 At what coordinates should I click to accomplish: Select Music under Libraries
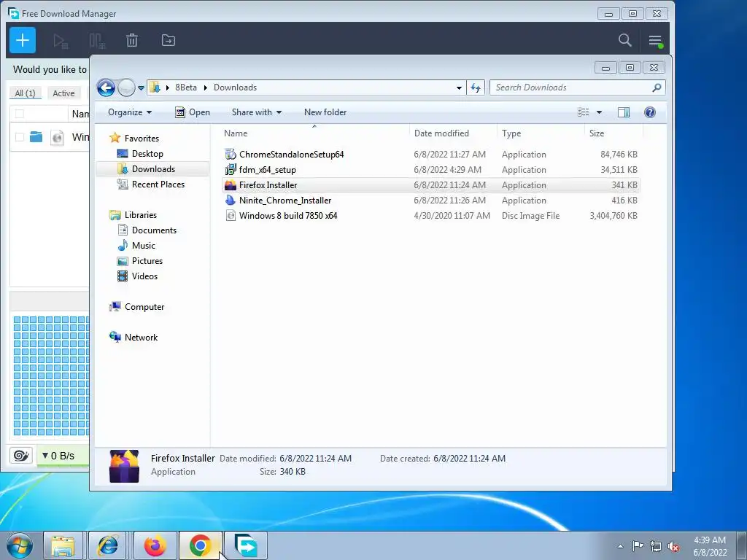(144, 246)
